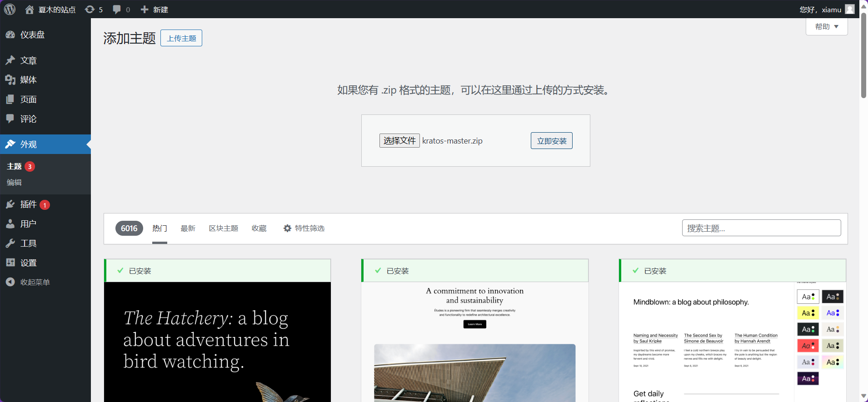Click the user avatar in the admin bar

point(850,10)
